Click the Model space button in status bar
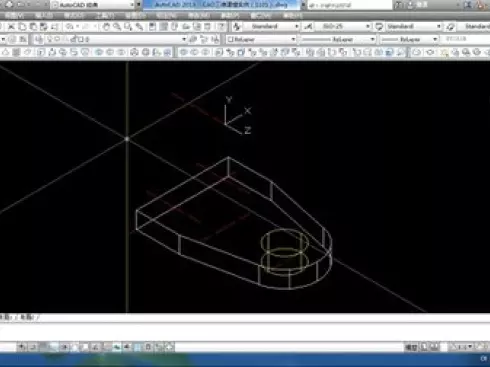Image resolution: width=490 pixels, height=367 pixels. tap(411, 347)
